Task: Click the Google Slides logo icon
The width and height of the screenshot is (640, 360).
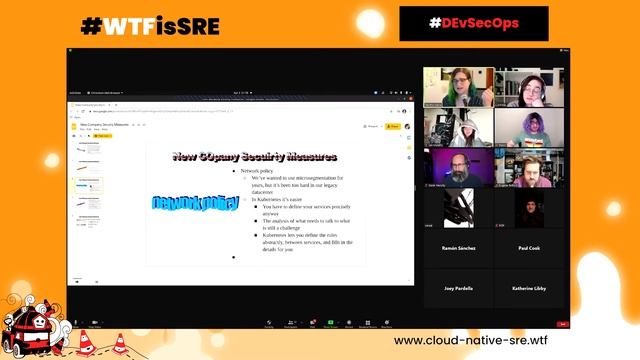Action: tap(74, 127)
